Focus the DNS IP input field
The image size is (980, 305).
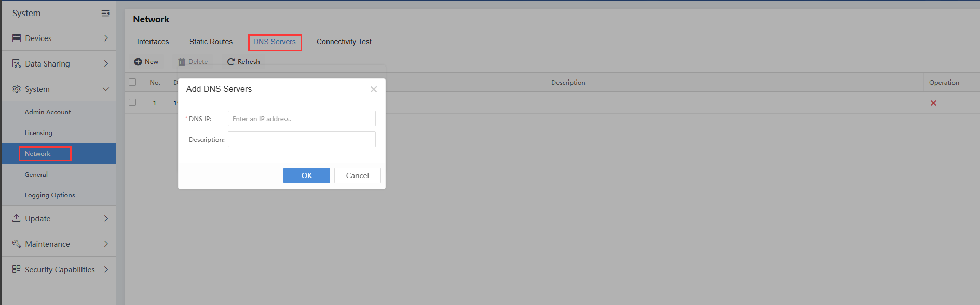(302, 118)
